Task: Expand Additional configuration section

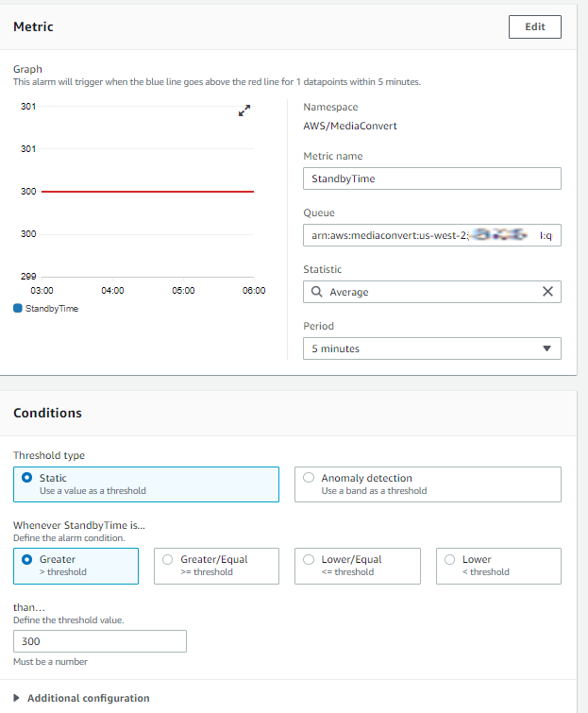Action: [x=81, y=698]
